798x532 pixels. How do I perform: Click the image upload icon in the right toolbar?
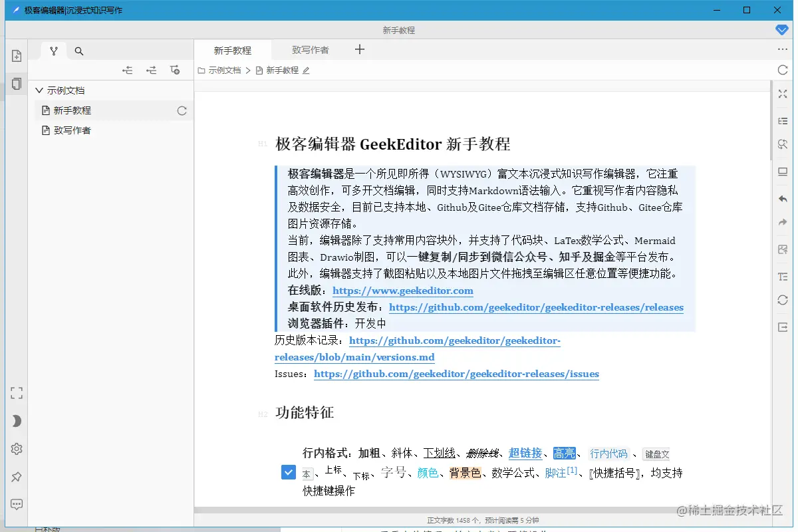coord(783,250)
